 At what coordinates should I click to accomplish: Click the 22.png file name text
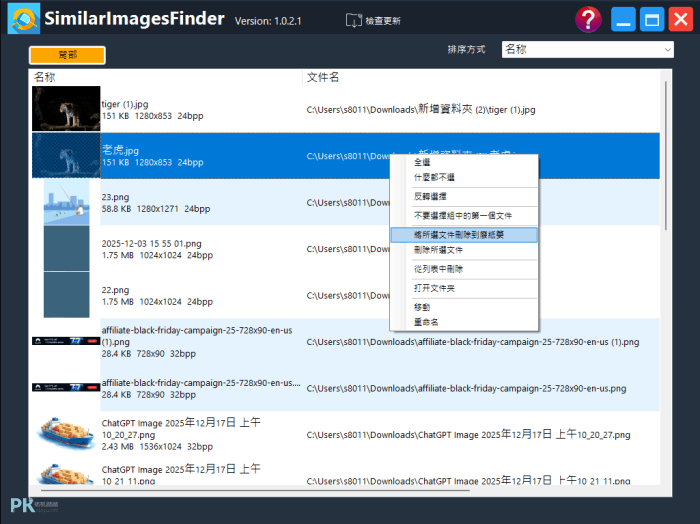(x=115, y=290)
